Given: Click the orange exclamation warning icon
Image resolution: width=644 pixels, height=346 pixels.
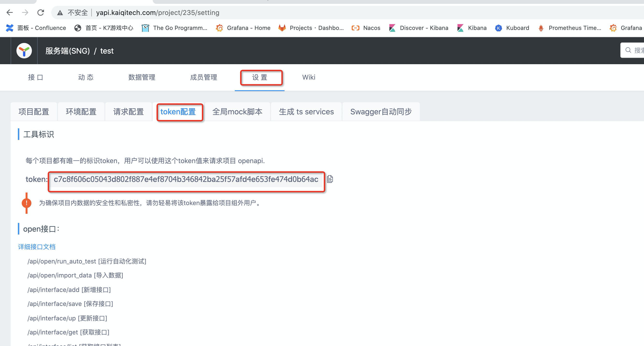Looking at the screenshot, I should tap(27, 203).
